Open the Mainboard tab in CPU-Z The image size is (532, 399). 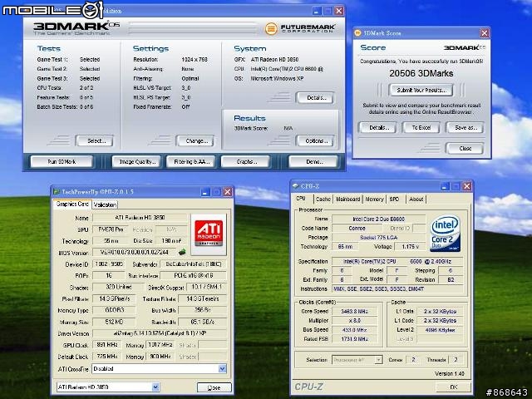click(347, 199)
